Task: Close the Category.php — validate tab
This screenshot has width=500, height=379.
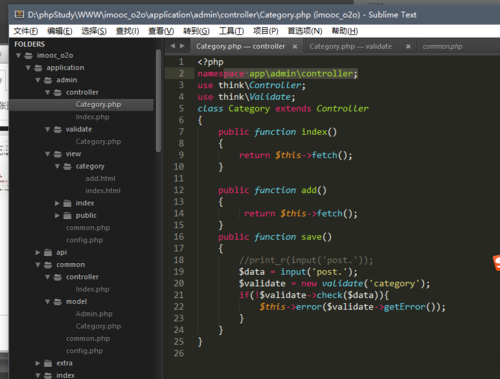Action: coord(408,47)
